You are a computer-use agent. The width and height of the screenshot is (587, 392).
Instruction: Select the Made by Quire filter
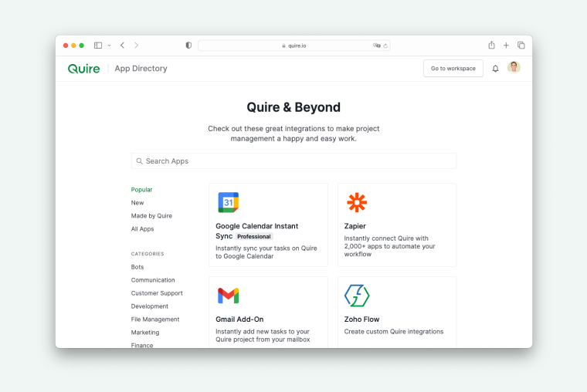click(151, 216)
